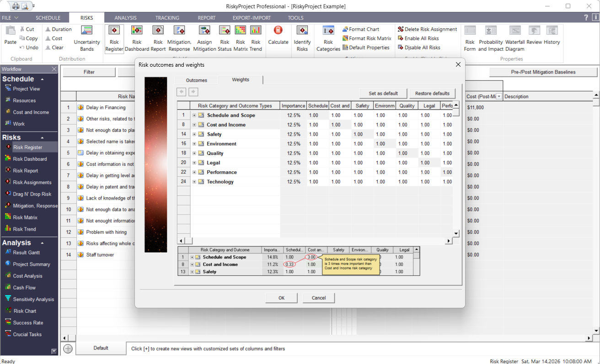The height and width of the screenshot is (364, 600).
Task: Expand the Safety category tree node
Action: (194, 134)
